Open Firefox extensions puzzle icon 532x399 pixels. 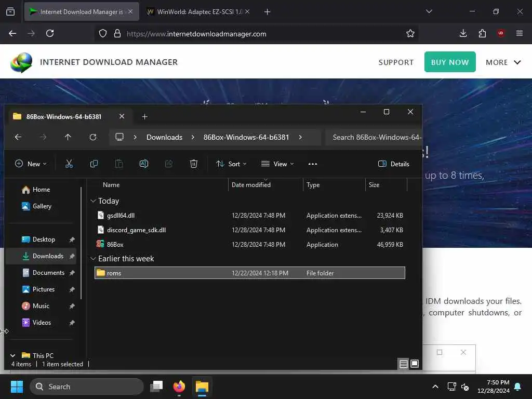482,33
